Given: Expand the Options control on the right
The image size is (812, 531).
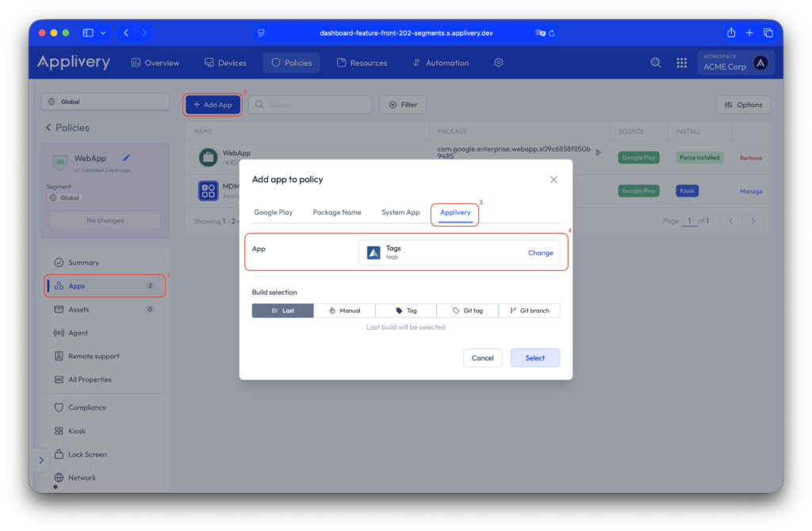Looking at the screenshot, I should tap(743, 104).
